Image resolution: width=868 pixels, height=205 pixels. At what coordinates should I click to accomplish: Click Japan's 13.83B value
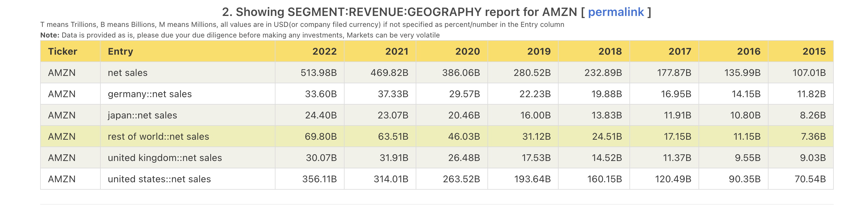click(x=606, y=115)
